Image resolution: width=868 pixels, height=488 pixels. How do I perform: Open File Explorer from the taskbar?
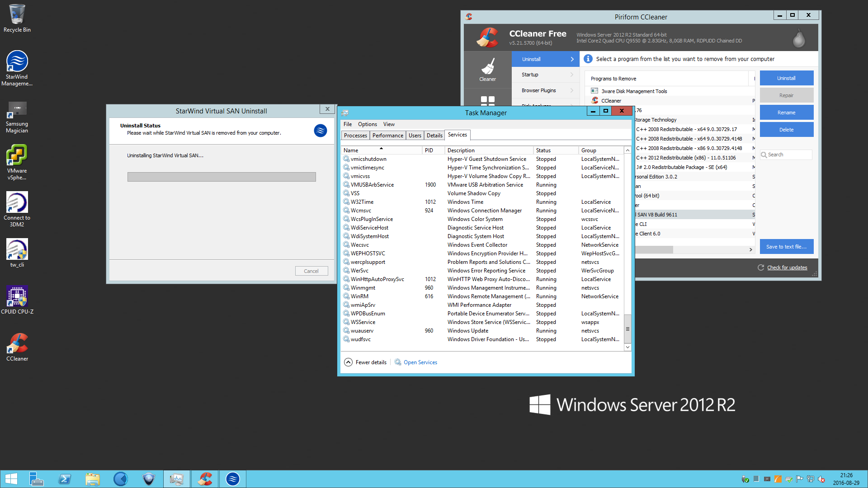[x=93, y=479]
